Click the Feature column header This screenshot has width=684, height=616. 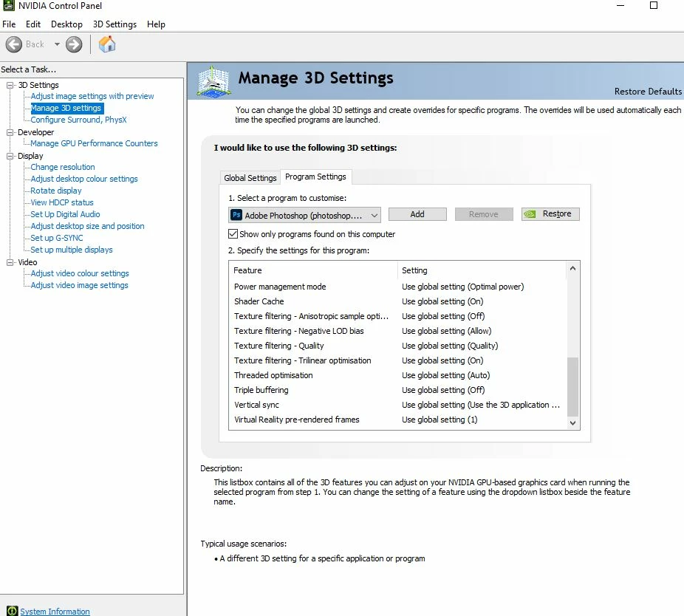point(313,270)
